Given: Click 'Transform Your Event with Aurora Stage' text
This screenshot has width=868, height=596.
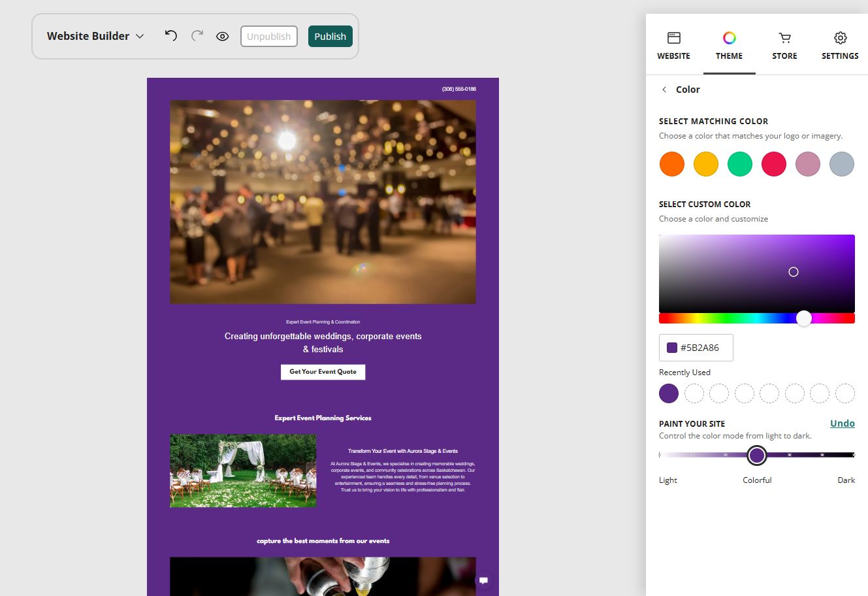Looking at the screenshot, I should click(x=403, y=451).
